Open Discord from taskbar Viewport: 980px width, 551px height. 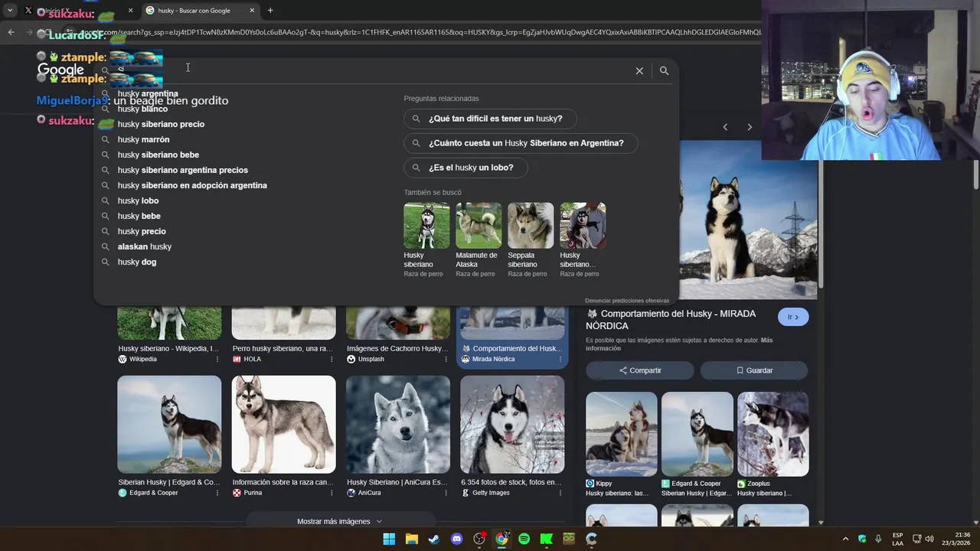[x=456, y=539]
